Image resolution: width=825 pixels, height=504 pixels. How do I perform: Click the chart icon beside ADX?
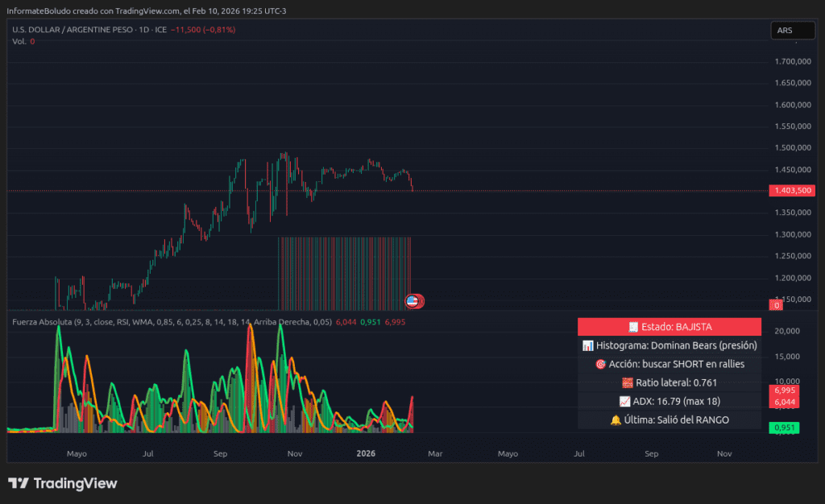coord(624,401)
